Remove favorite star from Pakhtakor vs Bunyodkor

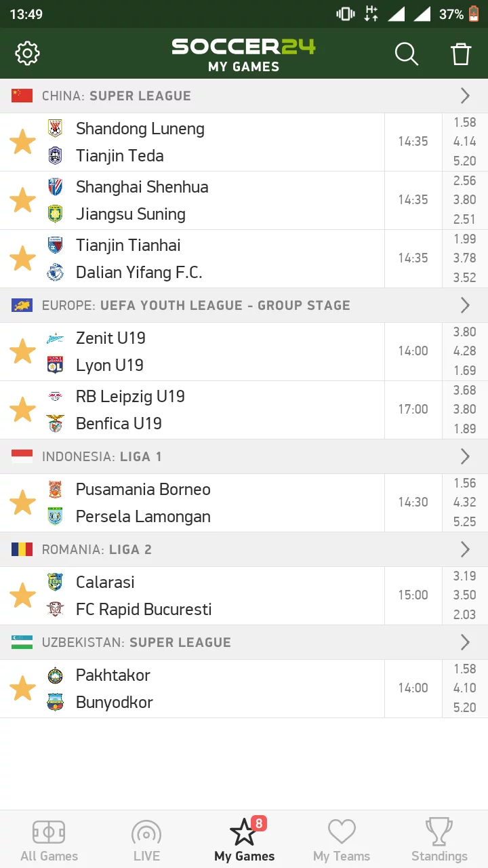coord(22,688)
